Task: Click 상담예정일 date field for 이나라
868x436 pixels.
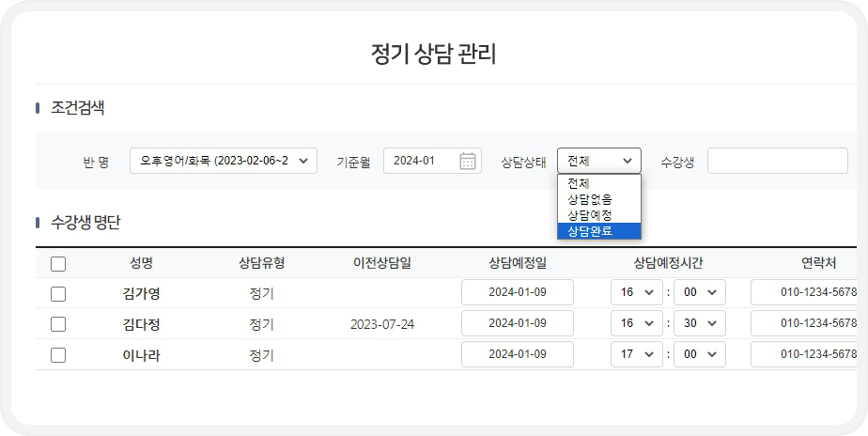Action: (x=518, y=354)
